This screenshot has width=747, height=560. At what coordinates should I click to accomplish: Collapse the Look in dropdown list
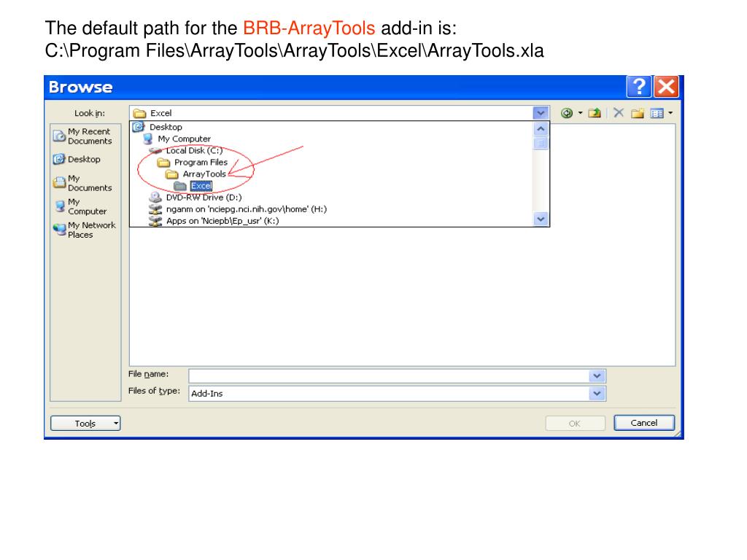pos(541,113)
